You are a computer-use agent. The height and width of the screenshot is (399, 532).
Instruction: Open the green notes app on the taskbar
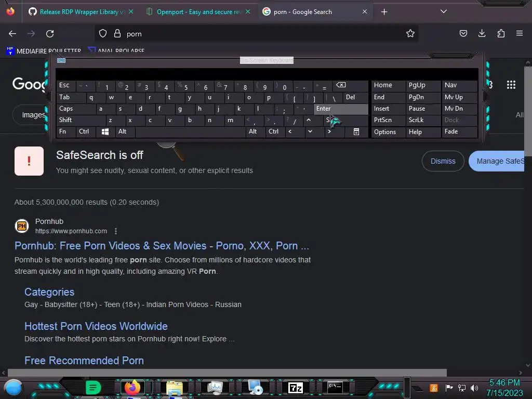pyautogui.click(x=93, y=387)
